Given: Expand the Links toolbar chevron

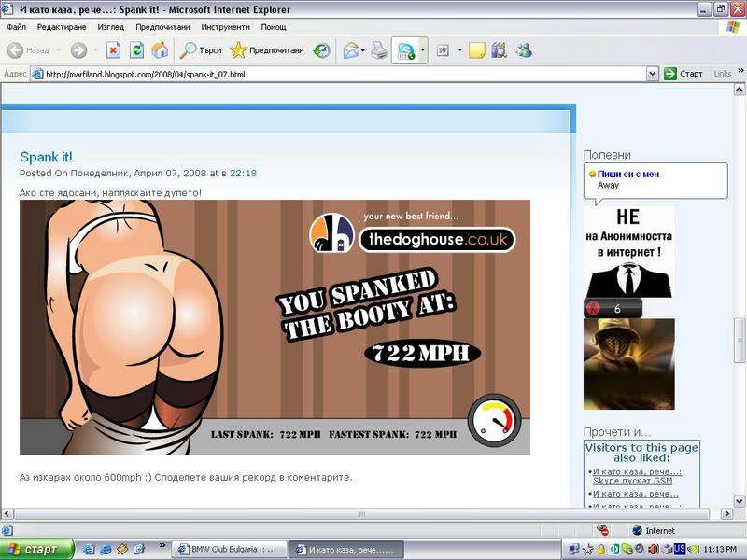Looking at the screenshot, I should (740, 71).
